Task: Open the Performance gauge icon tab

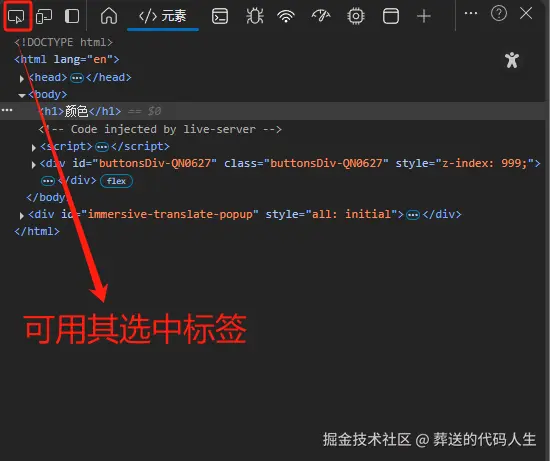Action: click(321, 16)
